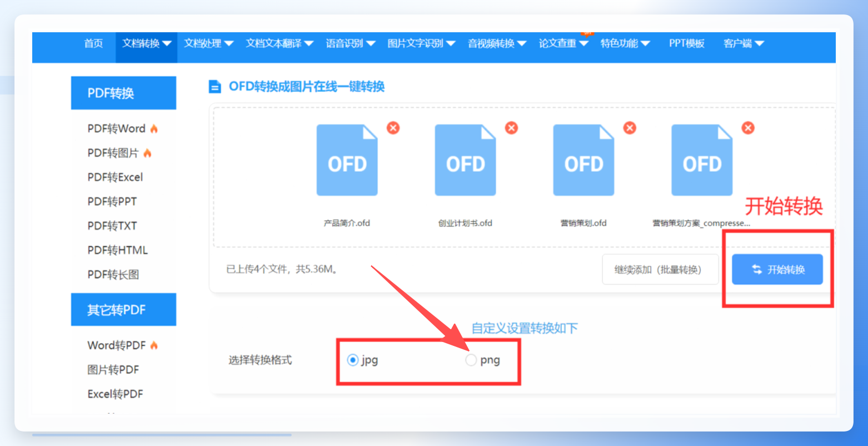Click 继续添加（批量转换）to add files
The width and height of the screenshot is (868, 446).
661,270
